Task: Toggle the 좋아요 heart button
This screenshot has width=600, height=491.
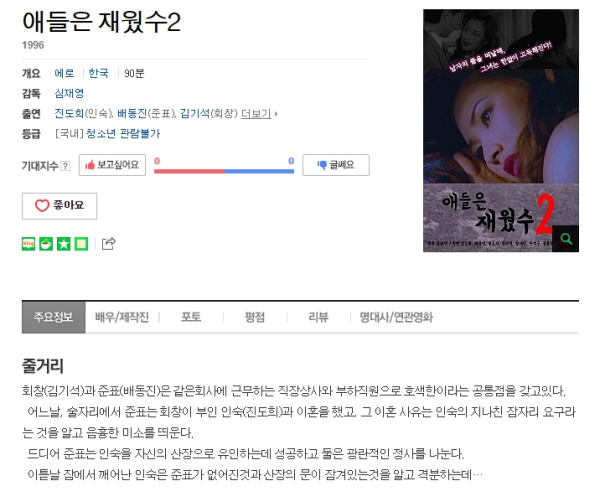Action: click(x=59, y=206)
